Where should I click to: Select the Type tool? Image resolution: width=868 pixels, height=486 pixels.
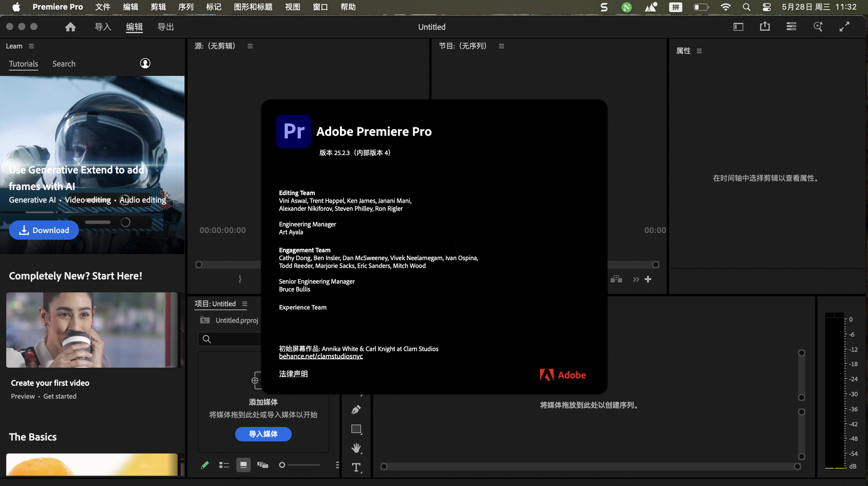pyautogui.click(x=356, y=468)
